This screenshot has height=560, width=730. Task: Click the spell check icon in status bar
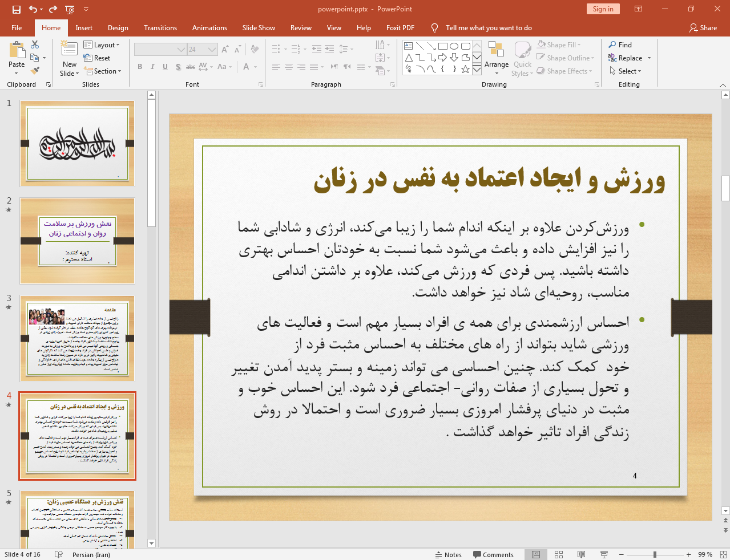click(x=59, y=554)
